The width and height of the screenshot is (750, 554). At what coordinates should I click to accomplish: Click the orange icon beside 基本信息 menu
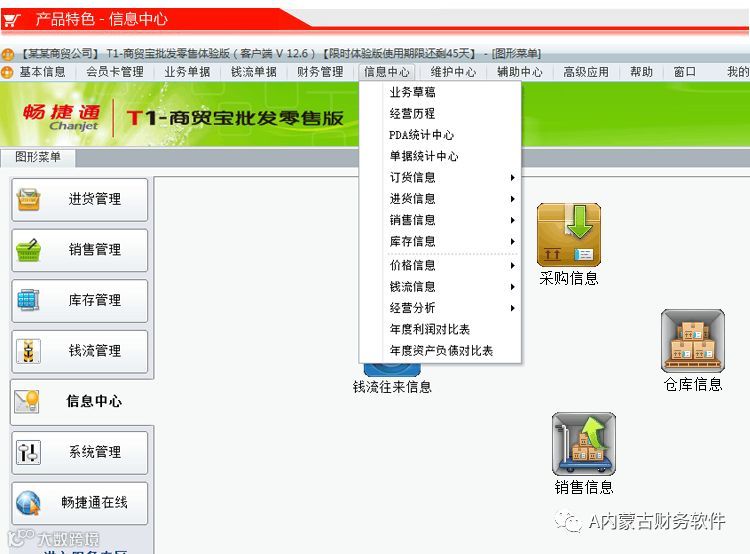click(7, 72)
